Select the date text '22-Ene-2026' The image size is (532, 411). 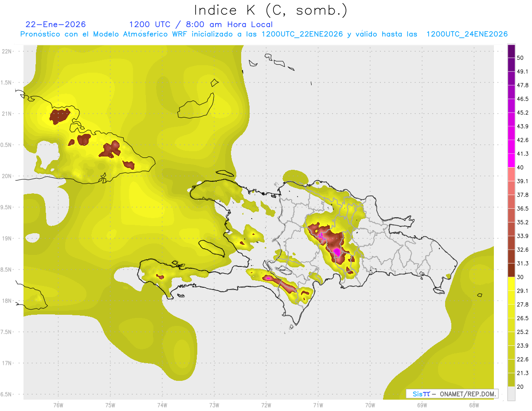(x=56, y=24)
